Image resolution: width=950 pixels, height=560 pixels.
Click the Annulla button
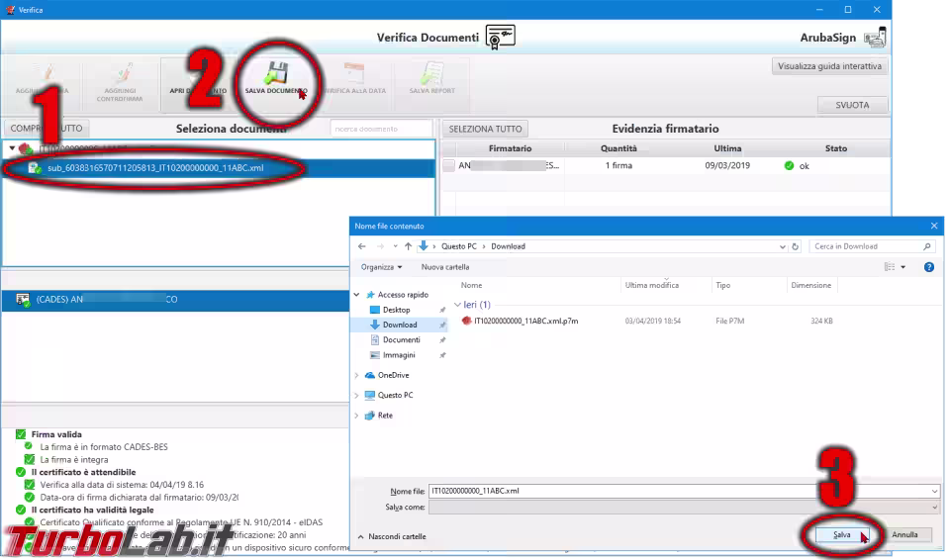[x=904, y=535]
